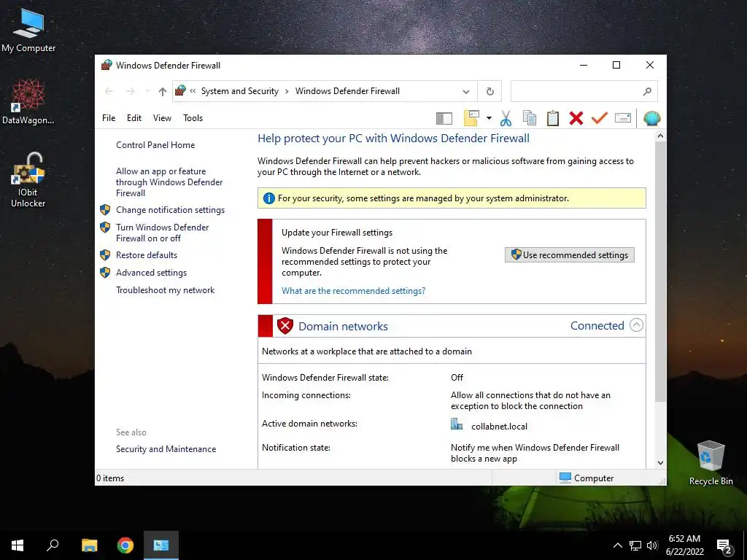Click the clipboard Paste icon
The image size is (747, 560).
[x=553, y=118]
